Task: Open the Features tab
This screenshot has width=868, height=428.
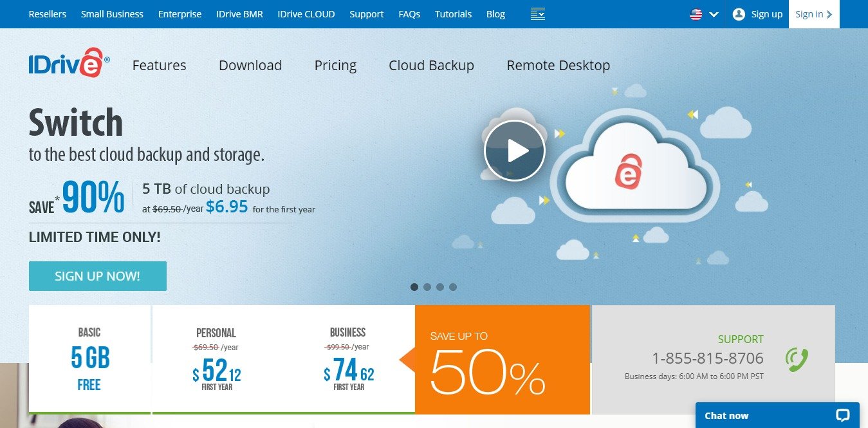Action: [159, 66]
